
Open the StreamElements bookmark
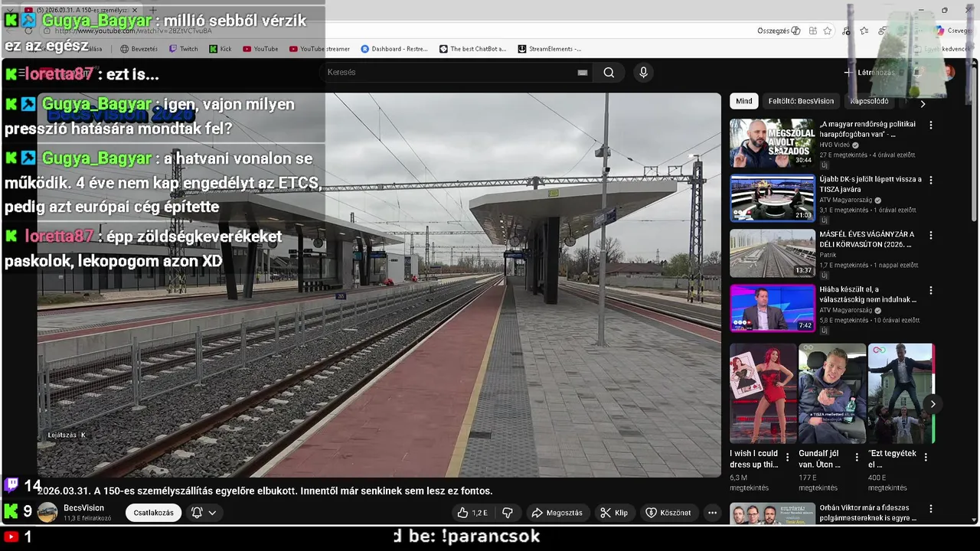[x=550, y=49]
